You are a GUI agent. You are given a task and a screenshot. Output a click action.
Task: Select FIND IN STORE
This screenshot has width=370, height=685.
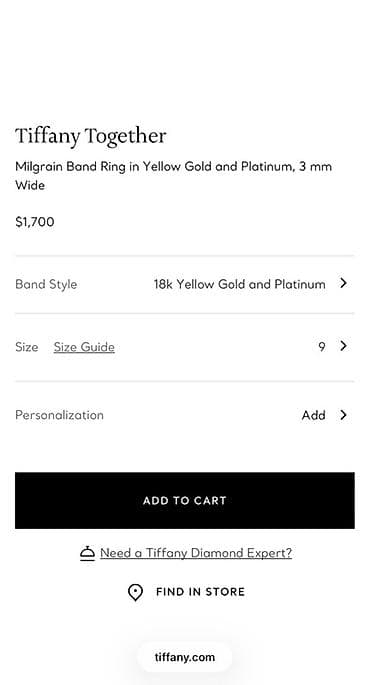(201, 592)
